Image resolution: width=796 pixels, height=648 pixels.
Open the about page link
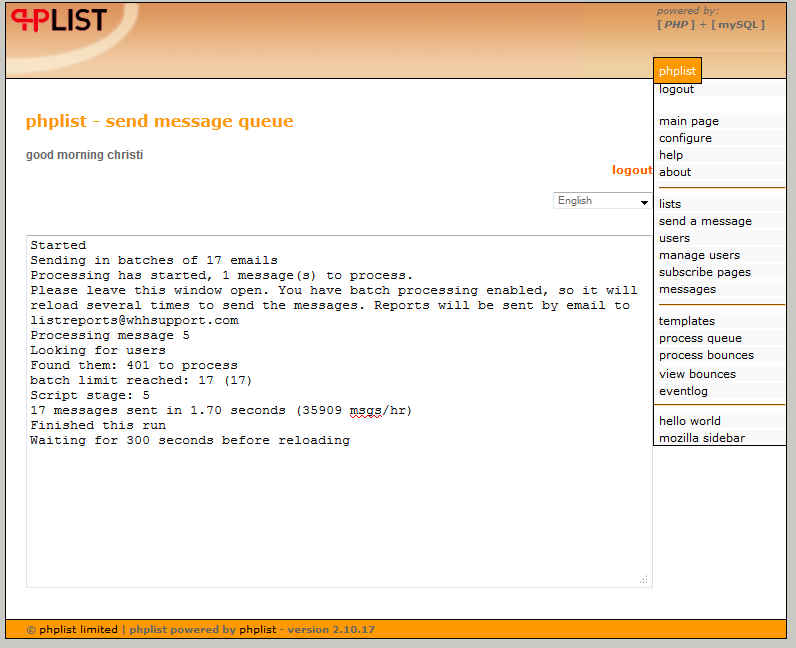tap(675, 172)
